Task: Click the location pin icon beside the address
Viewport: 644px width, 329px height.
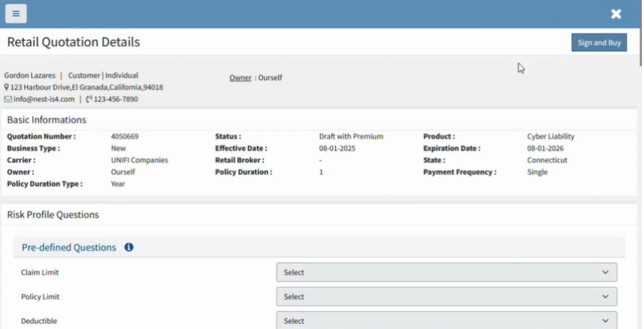Action: [7, 88]
